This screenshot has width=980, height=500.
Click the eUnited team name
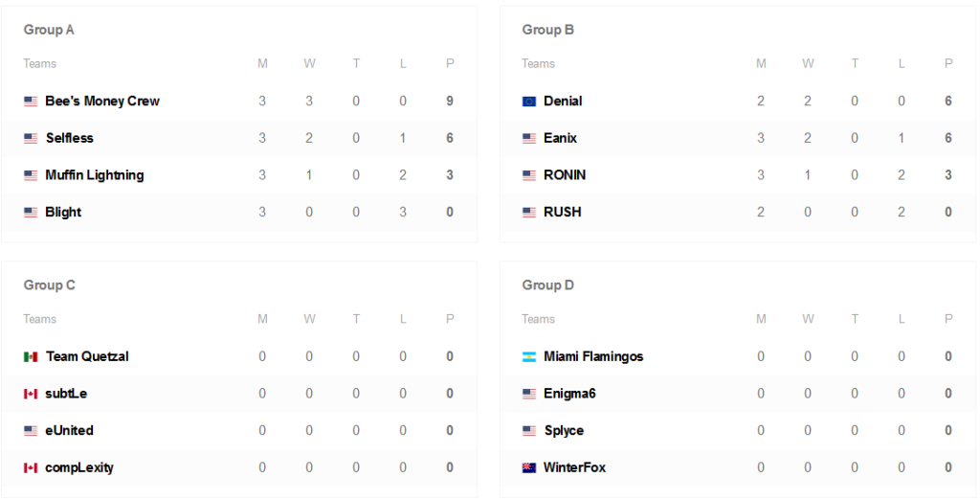pos(69,431)
